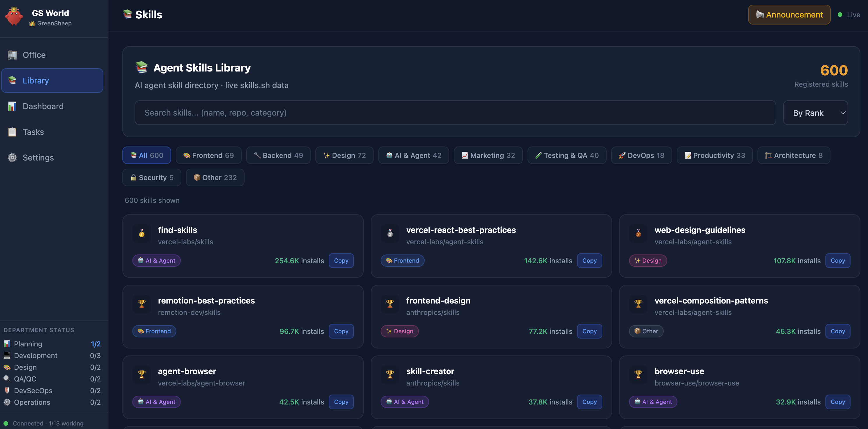Filter skills by Frontend category

tap(208, 156)
